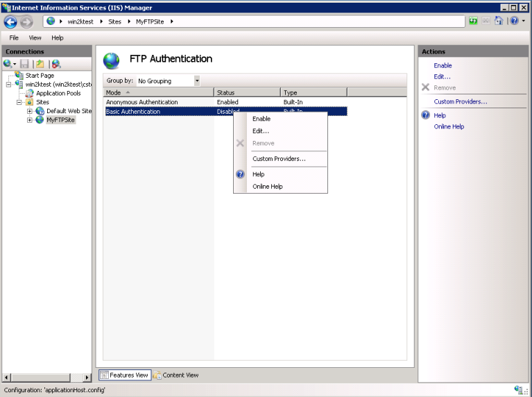Image resolution: width=532 pixels, height=397 pixels.
Task: Click the Enabled status of Anonymous Authentication
Action: 228,102
